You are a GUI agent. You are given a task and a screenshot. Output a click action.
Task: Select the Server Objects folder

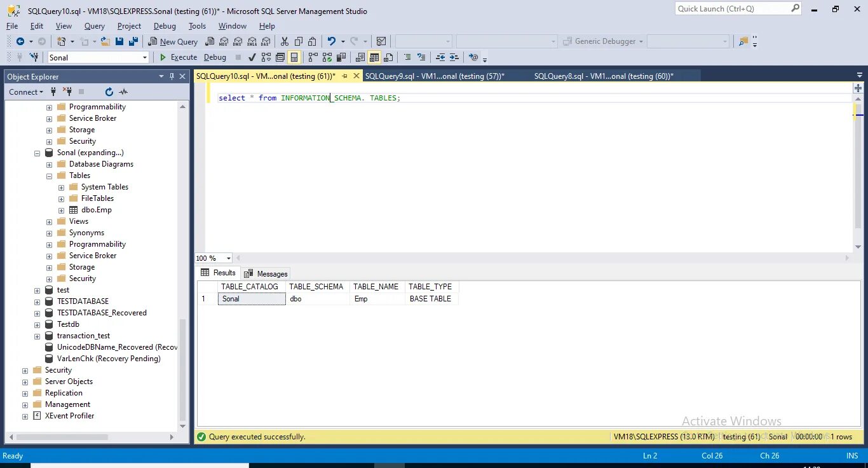pos(69,382)
